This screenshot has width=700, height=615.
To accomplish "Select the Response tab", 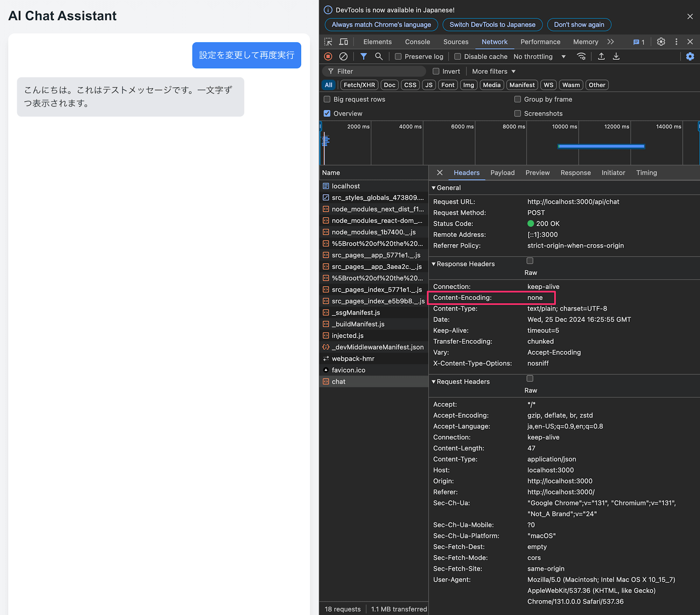I will [574, 173].
